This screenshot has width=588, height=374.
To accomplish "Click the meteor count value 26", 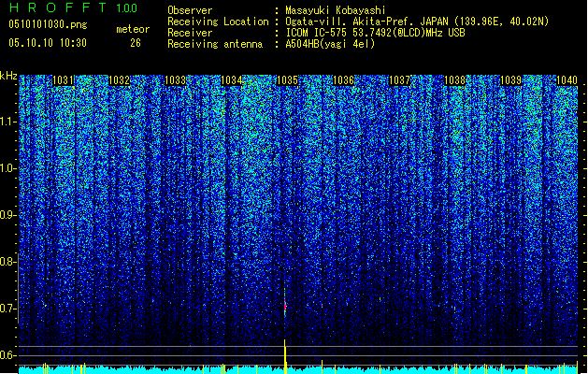I will click(x=136, y=43).
